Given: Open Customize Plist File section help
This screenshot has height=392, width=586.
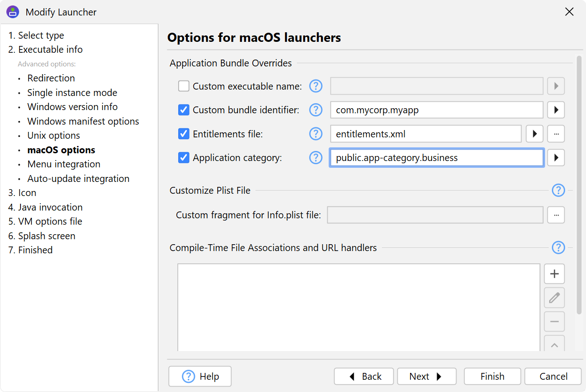Looking at the screenshot, I should (x=558, y=191).
